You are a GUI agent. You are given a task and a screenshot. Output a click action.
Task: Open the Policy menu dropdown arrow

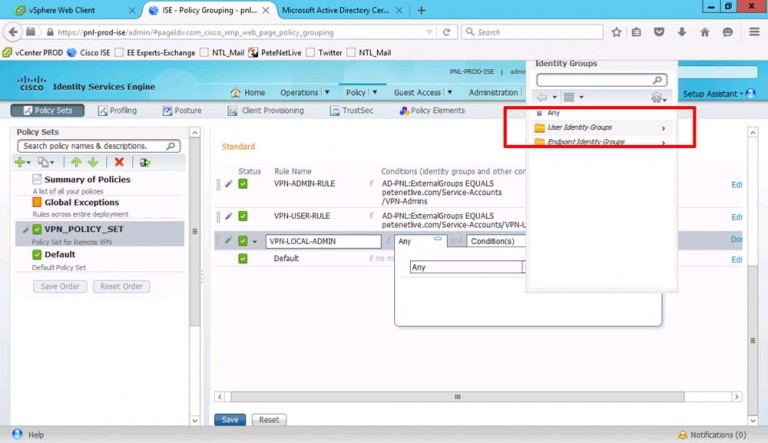(375, 92)
